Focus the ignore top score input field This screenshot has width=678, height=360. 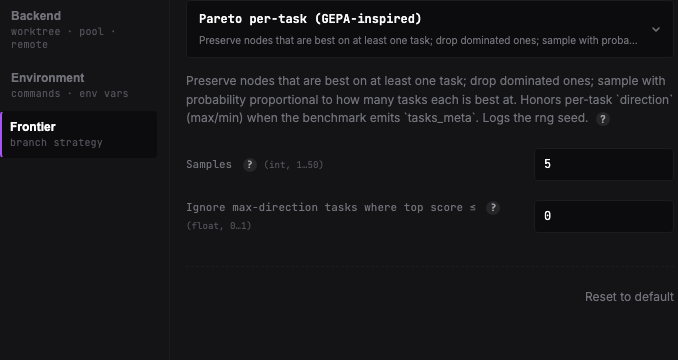(604, 216)
